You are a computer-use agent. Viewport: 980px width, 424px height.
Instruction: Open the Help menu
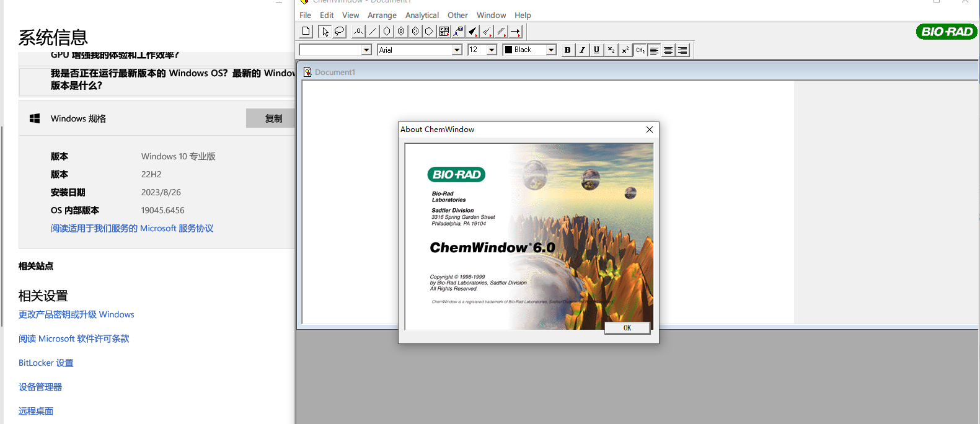pos(523,15)
